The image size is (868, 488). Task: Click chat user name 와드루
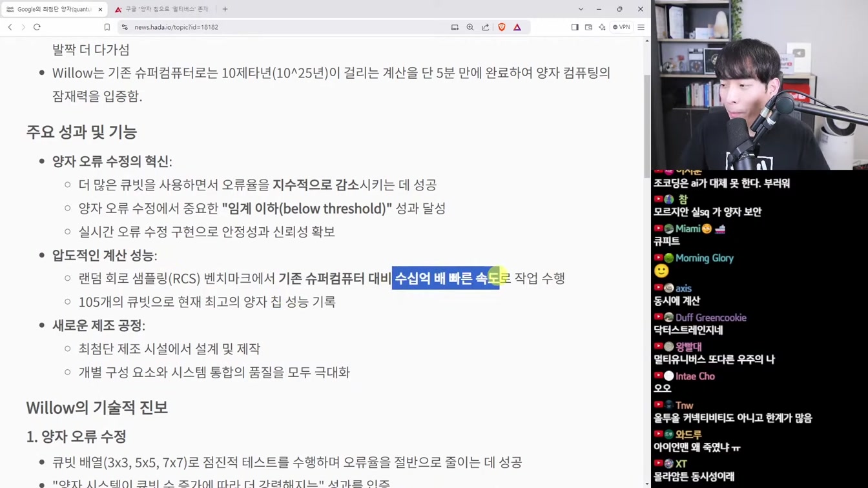pyautogui.click(x=688, y=435)
